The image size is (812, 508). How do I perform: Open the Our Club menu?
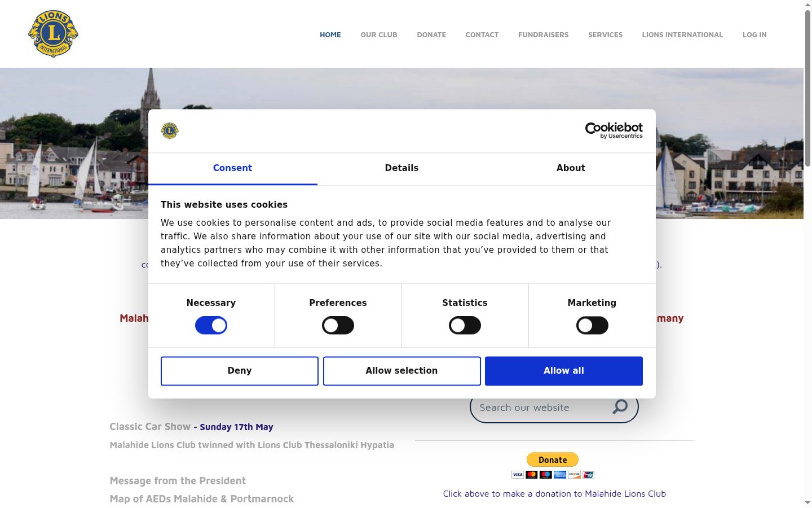point(379,35)
